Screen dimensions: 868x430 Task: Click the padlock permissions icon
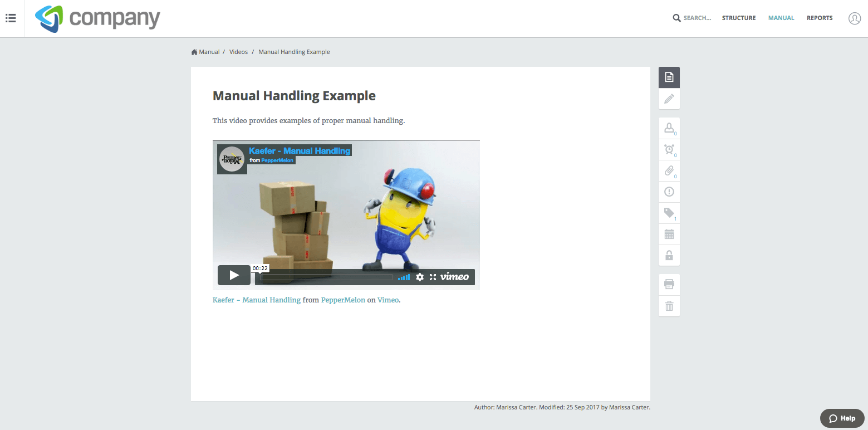669,255
